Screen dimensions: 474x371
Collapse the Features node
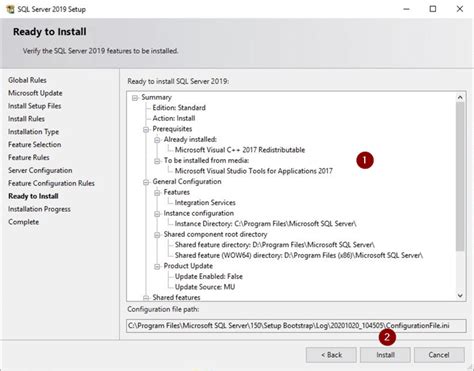[157, 193]
